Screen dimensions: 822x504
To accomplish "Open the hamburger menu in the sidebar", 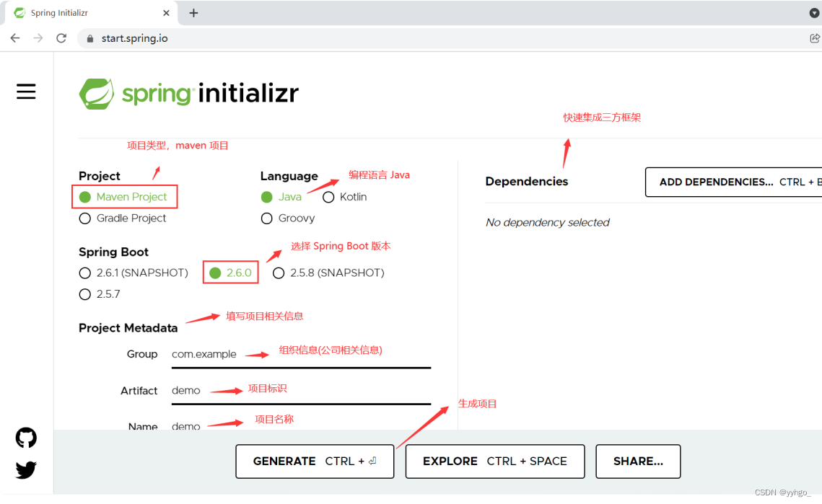I will (x=26, y=92).
